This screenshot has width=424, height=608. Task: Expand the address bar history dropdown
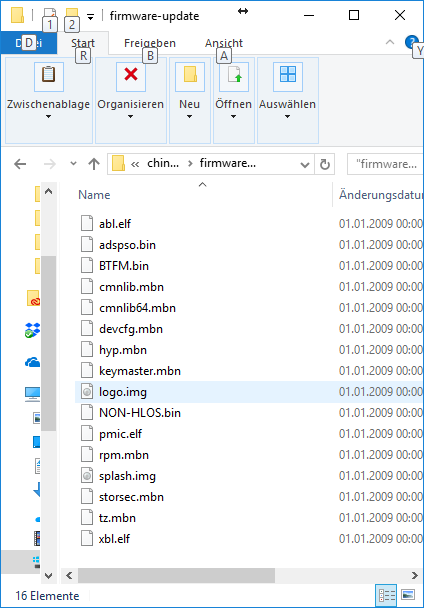coord(305,165)
